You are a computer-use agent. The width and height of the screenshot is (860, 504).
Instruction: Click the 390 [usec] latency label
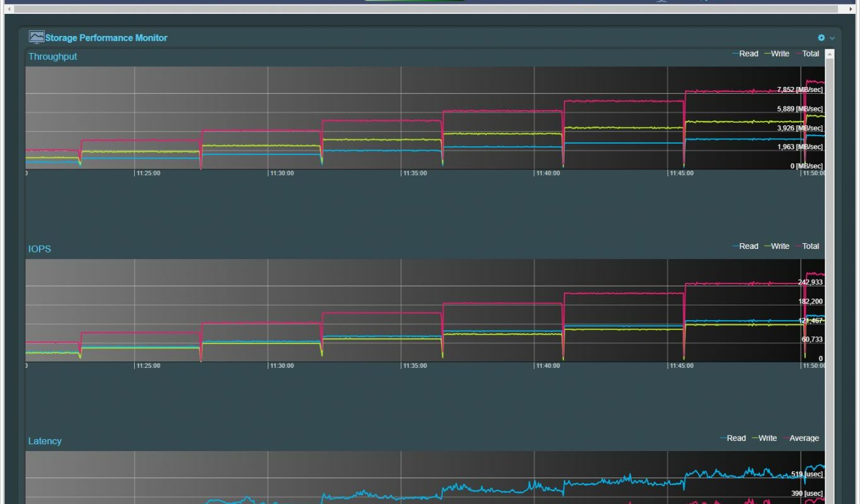(807, 493)
